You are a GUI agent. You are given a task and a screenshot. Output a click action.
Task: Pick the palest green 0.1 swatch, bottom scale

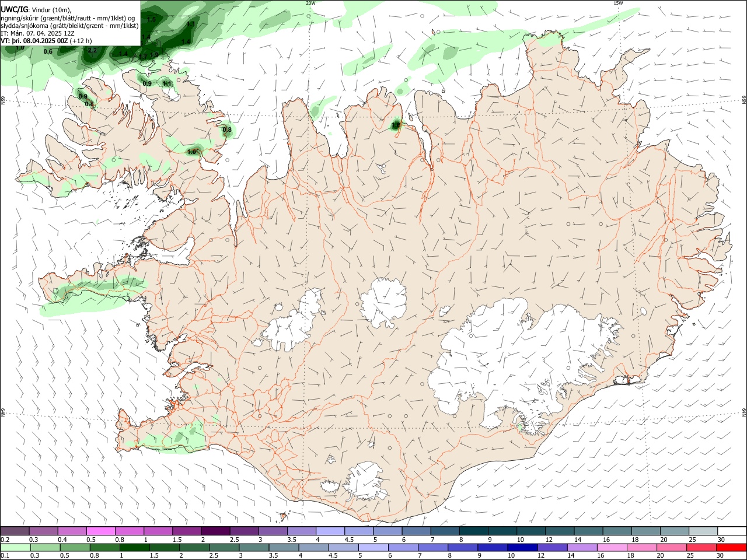coord(15,548)
